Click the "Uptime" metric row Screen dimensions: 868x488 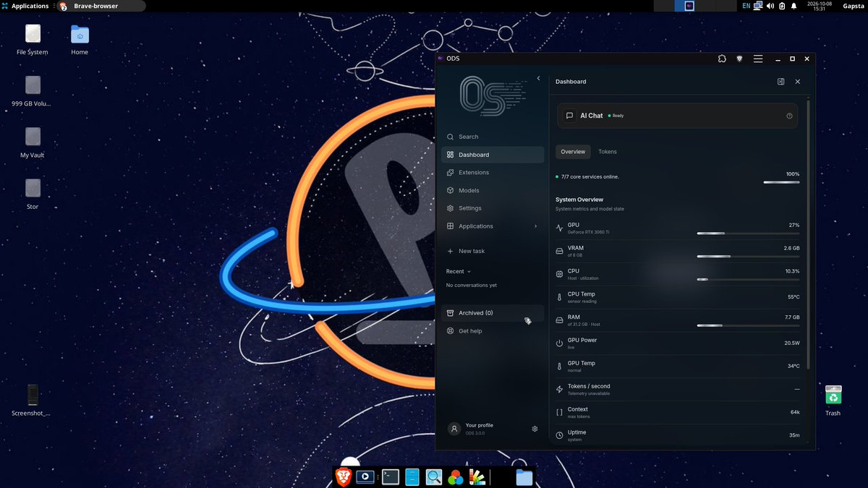(677, 435)
